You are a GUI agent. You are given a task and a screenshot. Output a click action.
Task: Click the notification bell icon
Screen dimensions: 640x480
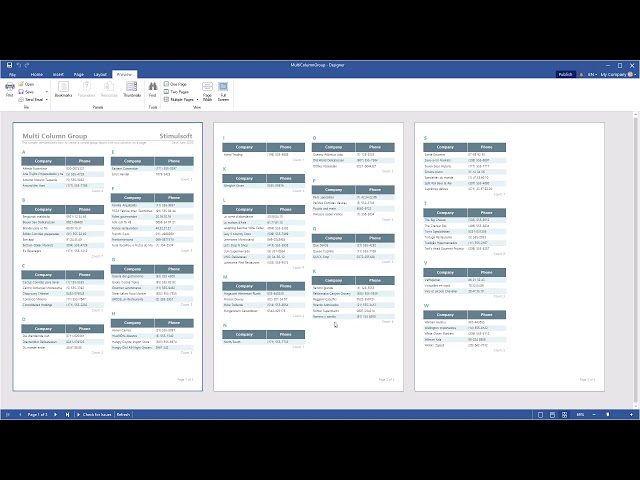click(x=581, y=74)
